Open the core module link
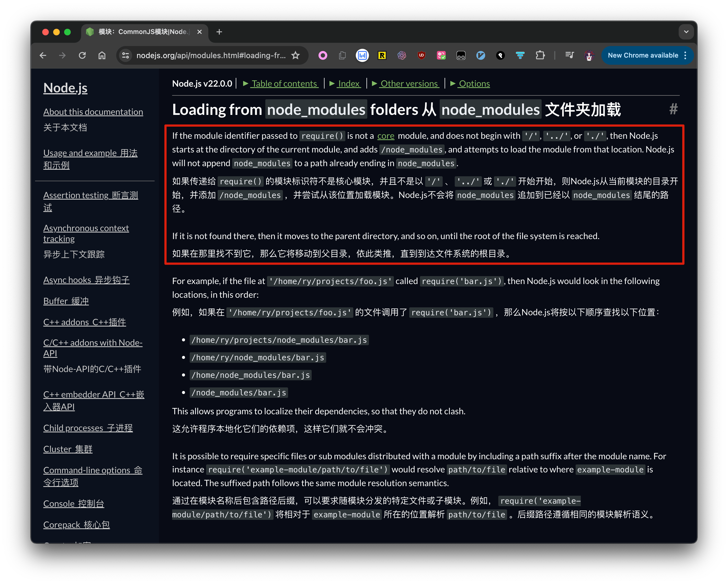The image size is (728, 584). tap(386, 136)
